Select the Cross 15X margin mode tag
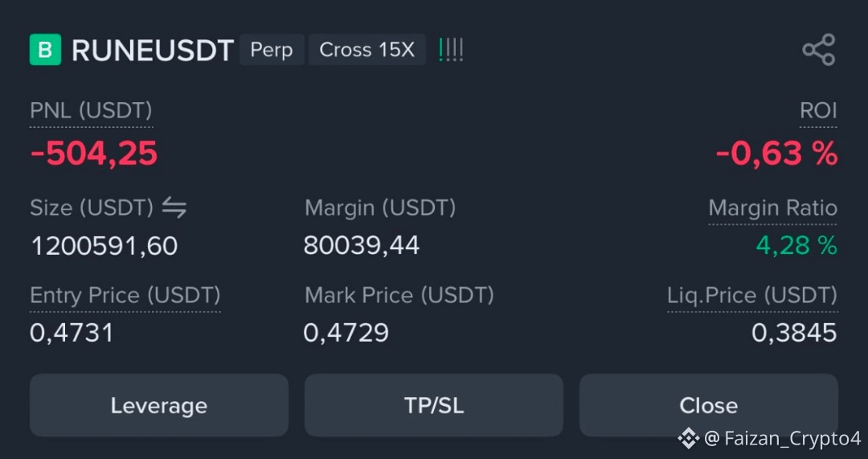 (367, 50)
